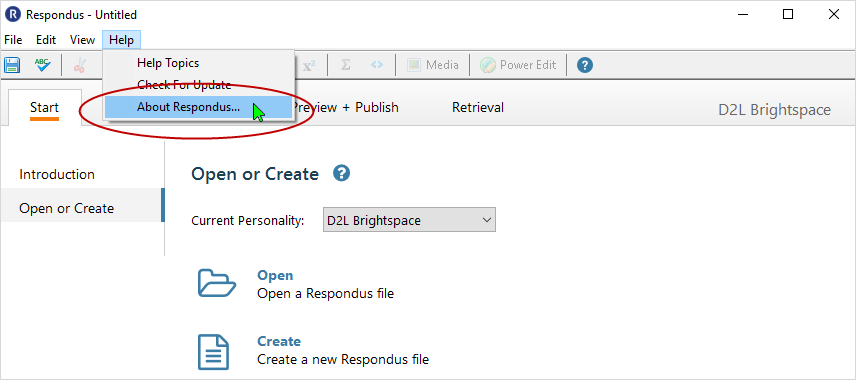Launch the Power Edit tool

coord(518,65)
